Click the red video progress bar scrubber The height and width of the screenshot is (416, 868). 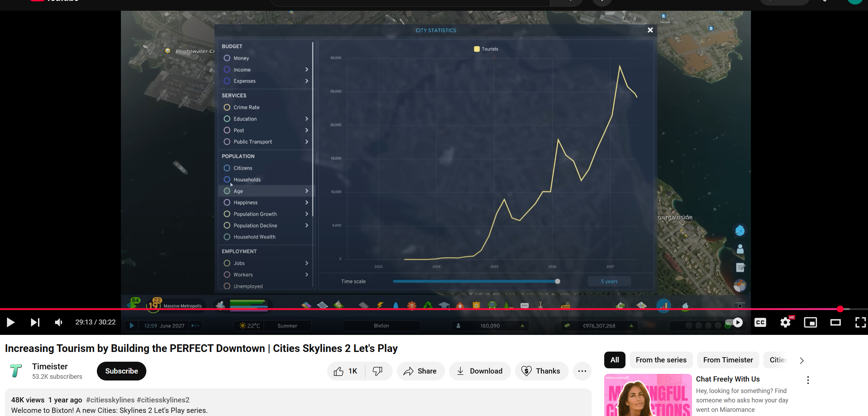[x=840, y=309]
